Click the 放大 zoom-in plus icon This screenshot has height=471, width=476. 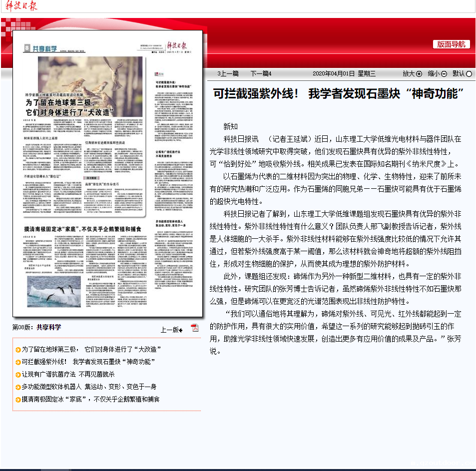[419, 74]
